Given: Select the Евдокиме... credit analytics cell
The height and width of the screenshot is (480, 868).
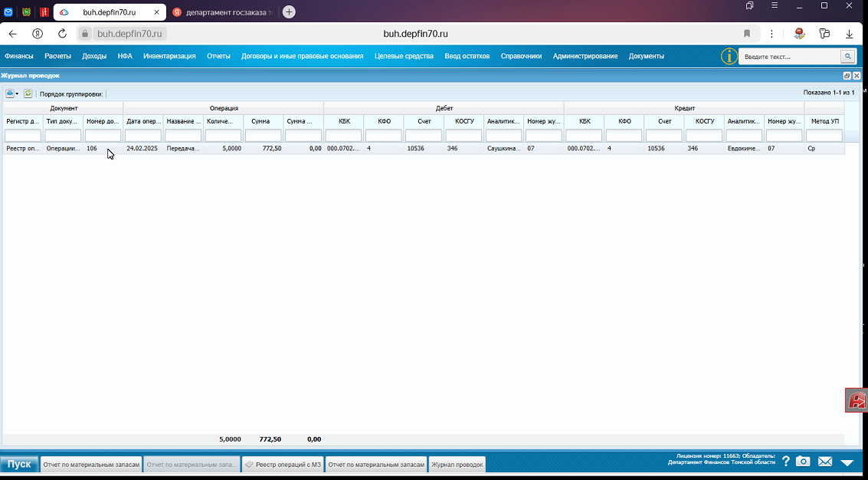Looking at the screenshot, I should (745, 149).
